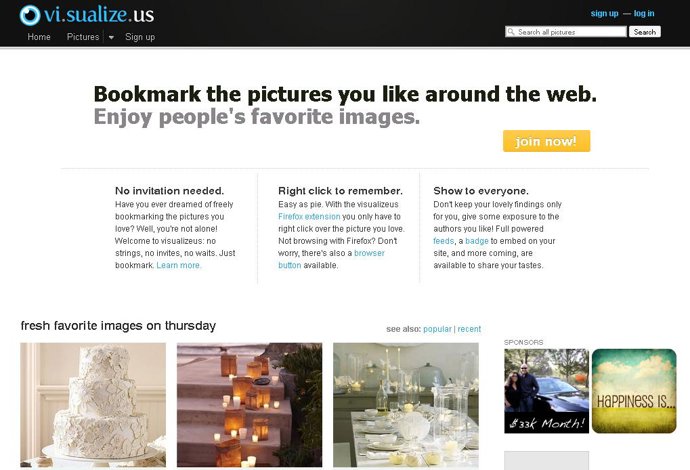Image resolution: width=690 pixels, height=470 pixels.
Task: Click the Search button
Action: tap(645, 32)
